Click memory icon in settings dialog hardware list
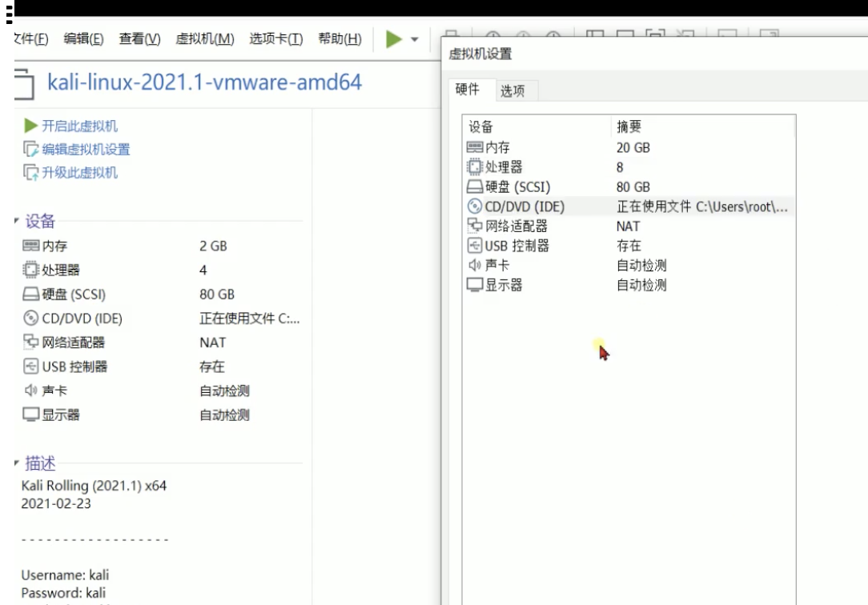The height and width of the screenshot is (605, 868). [474, 147]
